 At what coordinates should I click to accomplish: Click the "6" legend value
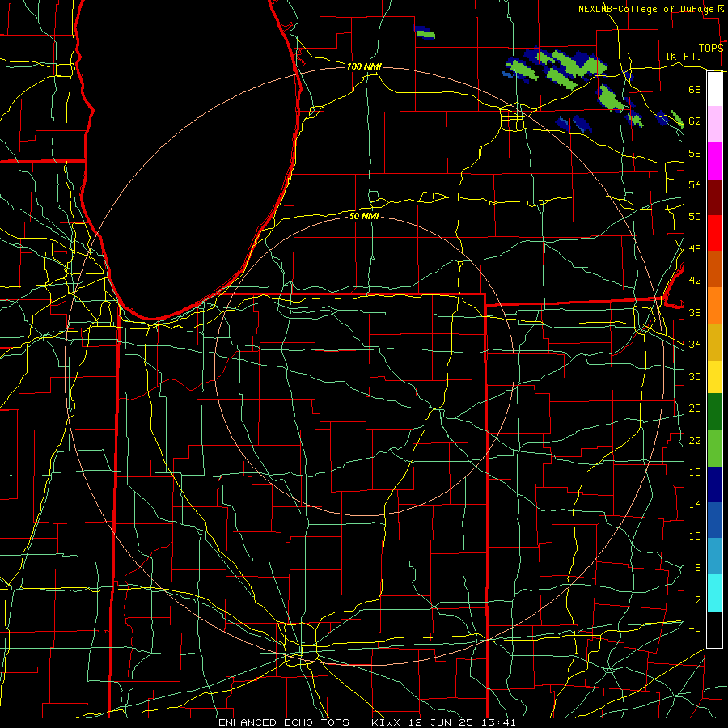point(697,568)
